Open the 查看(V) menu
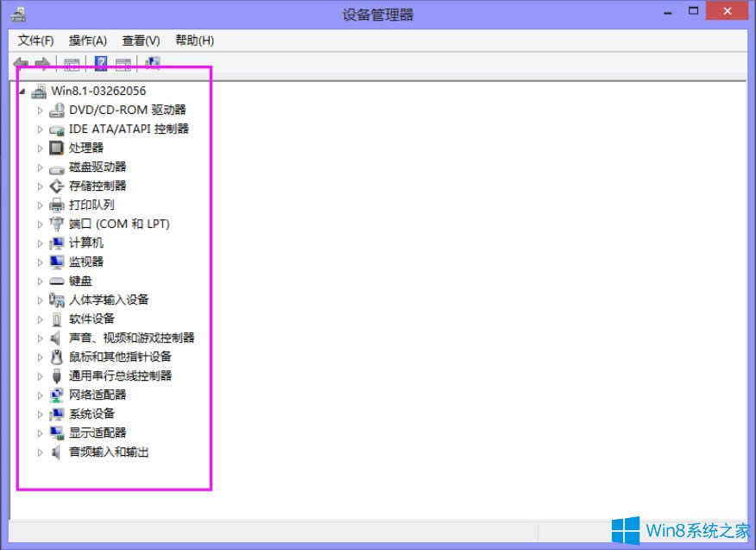Screen dimensions: 756x550 click(x=140, y=40)
